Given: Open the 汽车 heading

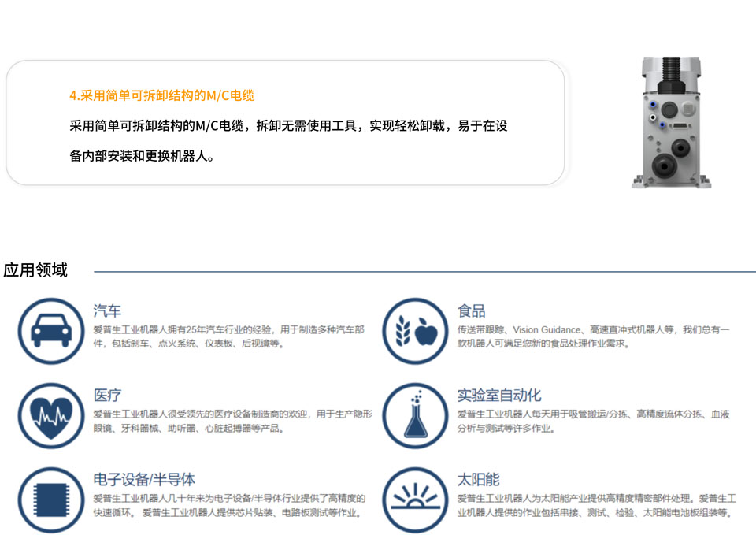Looking at the screenshot, I should click(x=107, y=311).
